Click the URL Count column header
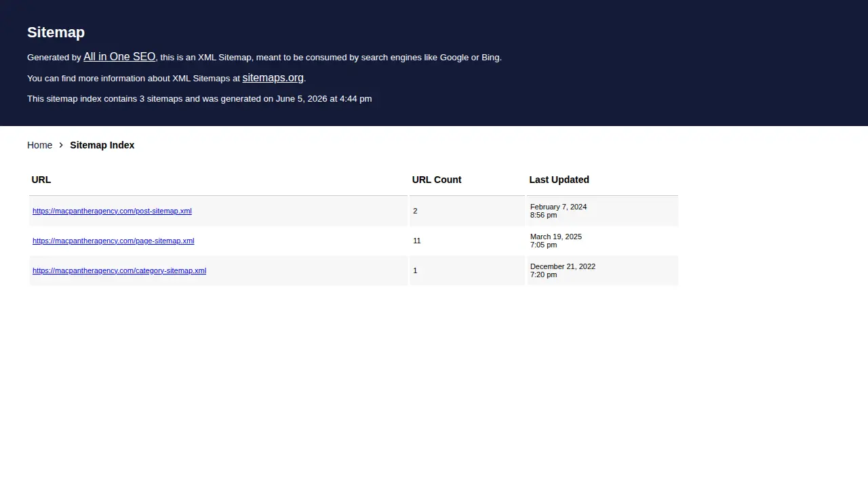The image size is (868, 488). [467, 180]
